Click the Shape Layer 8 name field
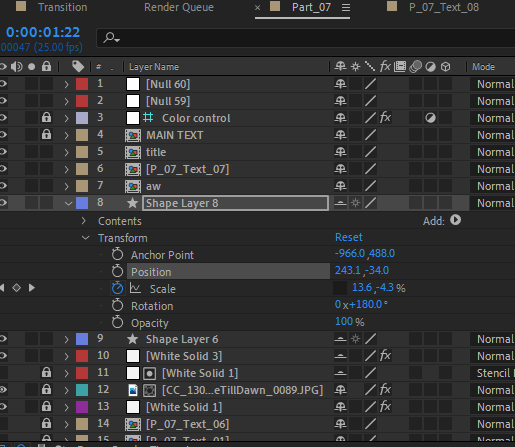The height and width of the screenshot is (447, 515). [x=235, y=203]
